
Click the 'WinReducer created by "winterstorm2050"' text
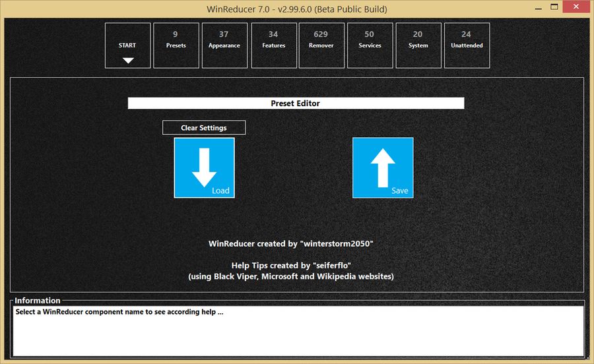tap(291, 244)
